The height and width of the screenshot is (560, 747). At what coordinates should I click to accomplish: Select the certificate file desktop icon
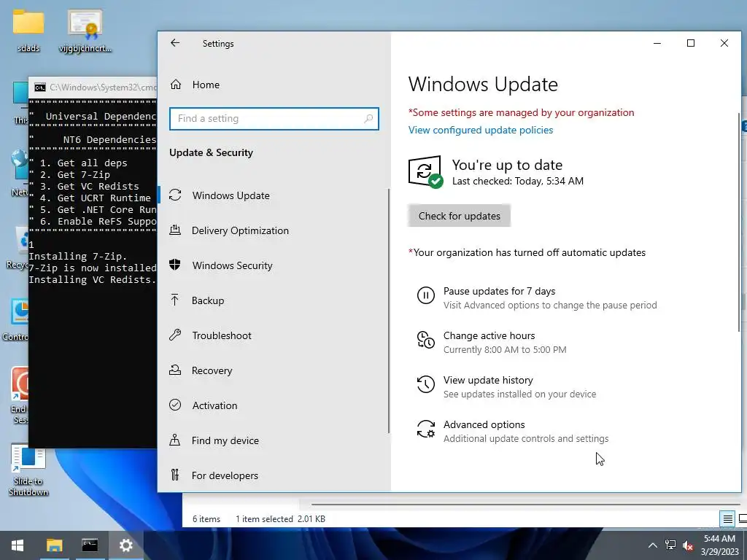(85, 31)
